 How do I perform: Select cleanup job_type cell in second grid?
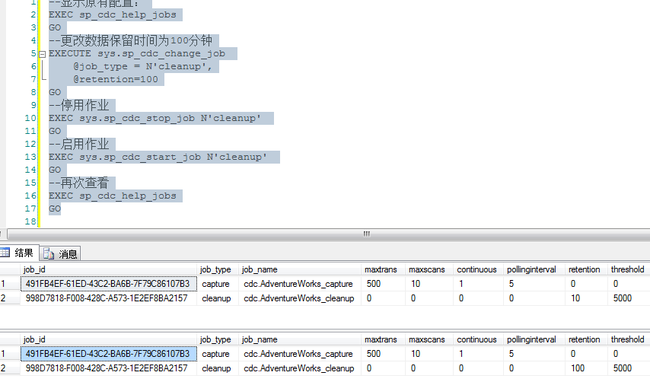click(x=217, y=368)
